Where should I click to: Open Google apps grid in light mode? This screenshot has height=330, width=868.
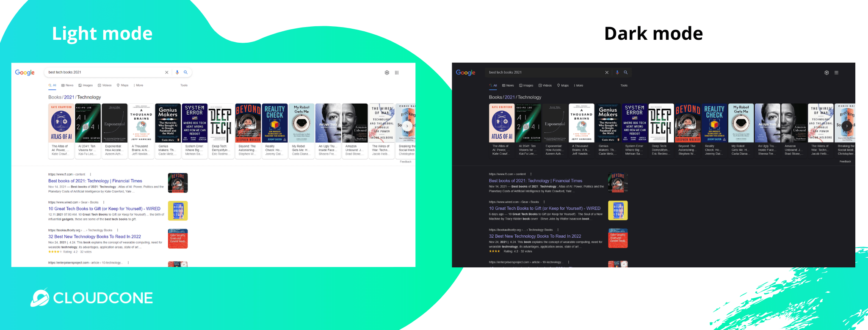[x=397, y=72]
